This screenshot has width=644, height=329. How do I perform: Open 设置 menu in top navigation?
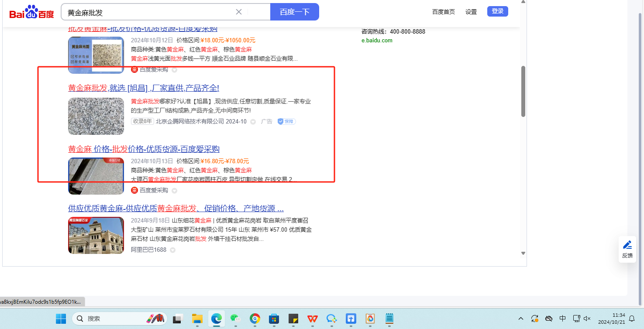[x=471, y=12]
